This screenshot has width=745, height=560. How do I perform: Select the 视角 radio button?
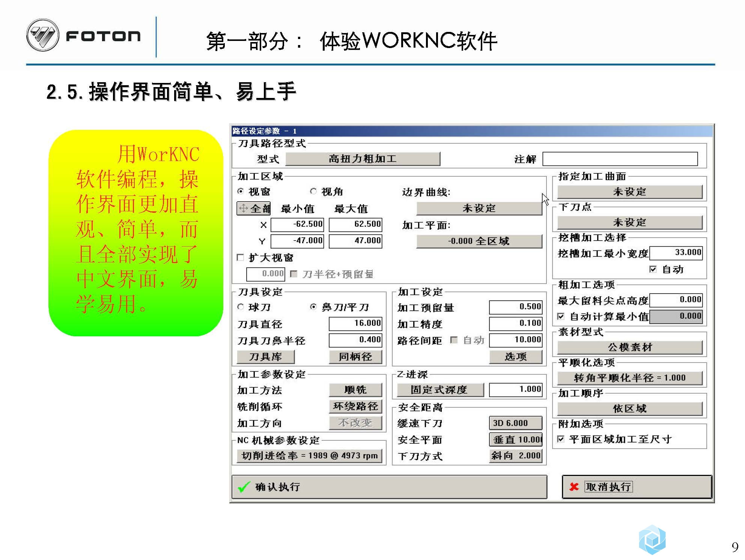point(313,191)
